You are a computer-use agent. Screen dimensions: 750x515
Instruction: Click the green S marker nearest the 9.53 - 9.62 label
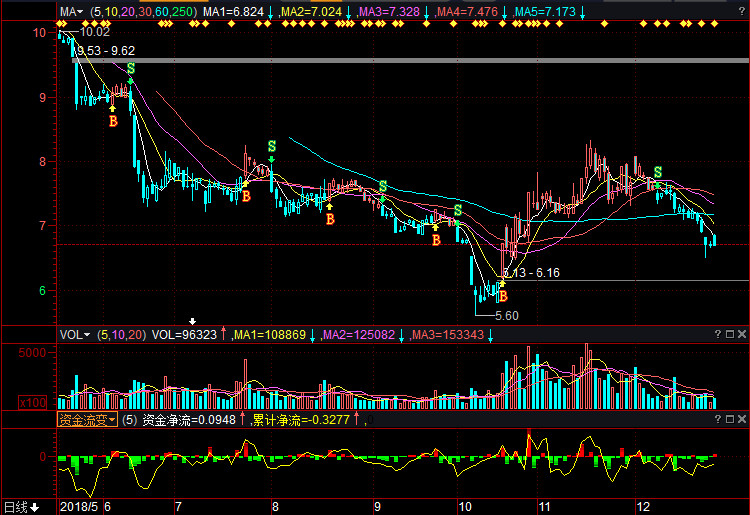130,68
